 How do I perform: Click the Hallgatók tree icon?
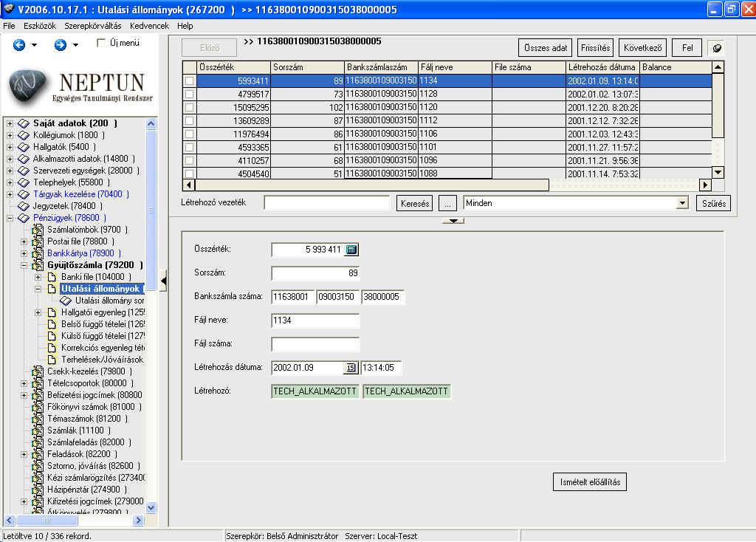coord(24,147)
